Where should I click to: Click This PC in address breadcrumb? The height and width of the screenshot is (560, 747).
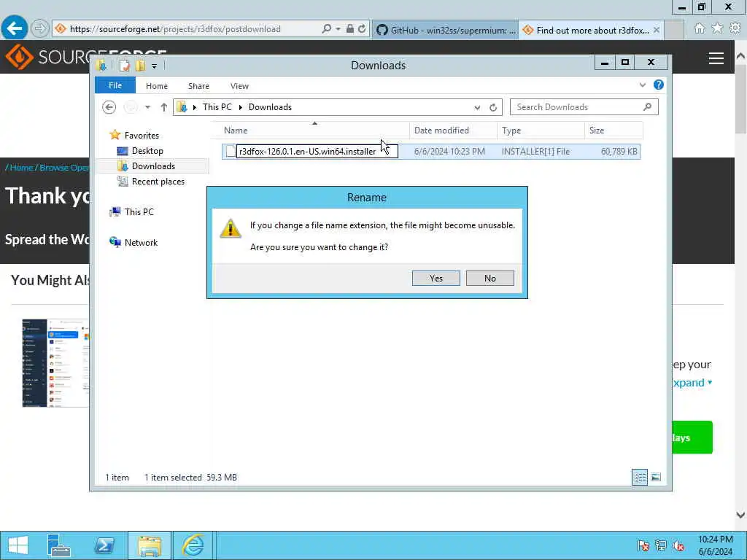[217, 107]
